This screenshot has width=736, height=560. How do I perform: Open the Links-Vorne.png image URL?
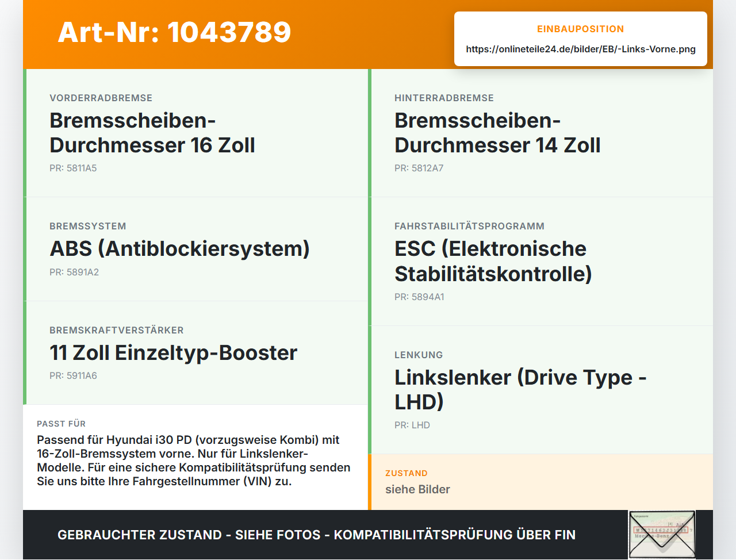point(581,49)
